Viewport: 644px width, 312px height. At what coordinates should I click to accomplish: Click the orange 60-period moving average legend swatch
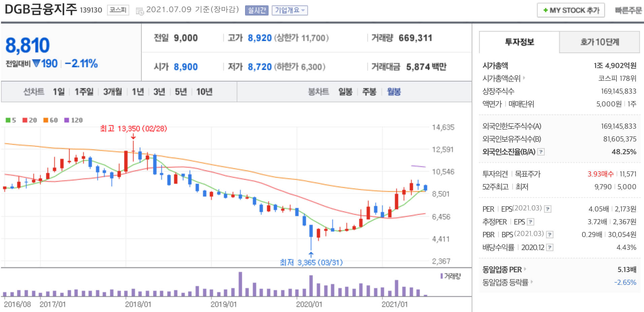coord(46,120)
